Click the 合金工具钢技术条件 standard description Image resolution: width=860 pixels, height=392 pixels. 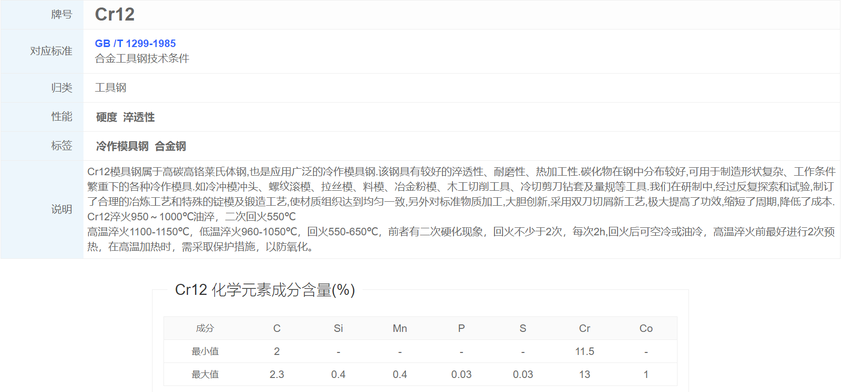[142, 59]
